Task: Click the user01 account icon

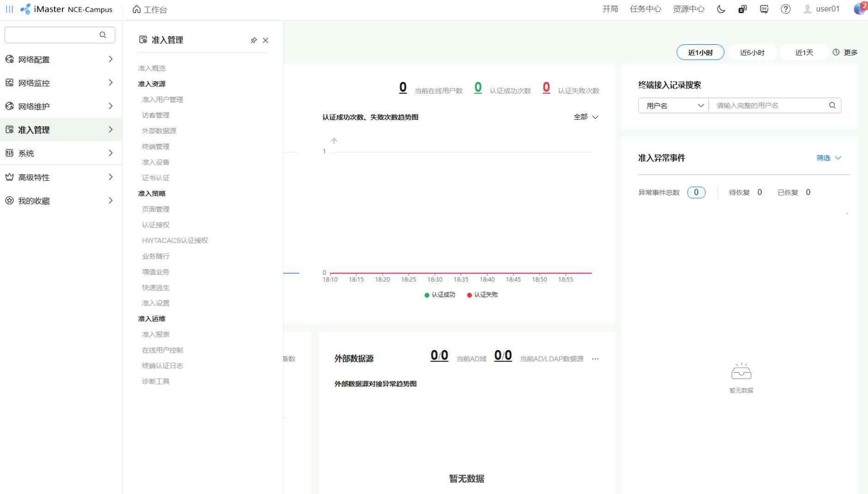Action: coord(807,9)
